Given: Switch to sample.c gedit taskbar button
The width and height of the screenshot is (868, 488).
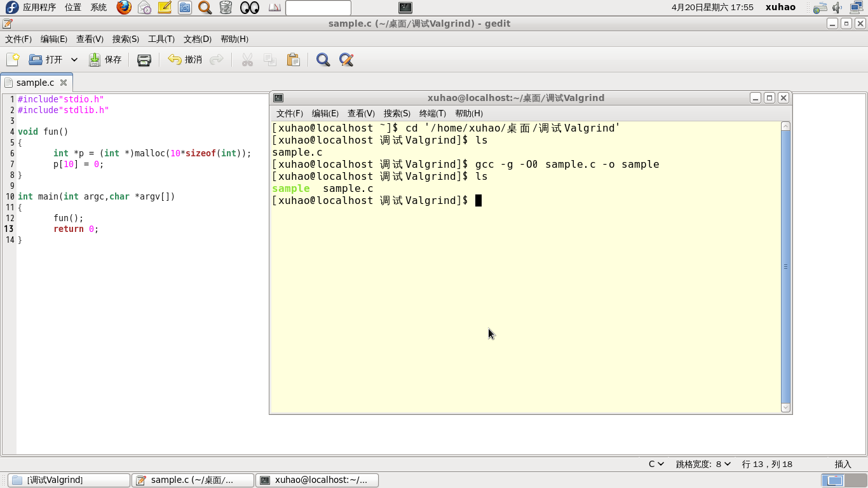Looking at the screenshot, I should coord(193,480).
